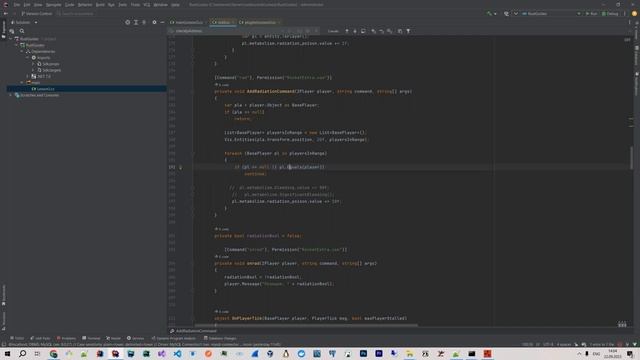
Task: Go to previous occurrence up arrow in find bar
Action: (x=347, y=31)
